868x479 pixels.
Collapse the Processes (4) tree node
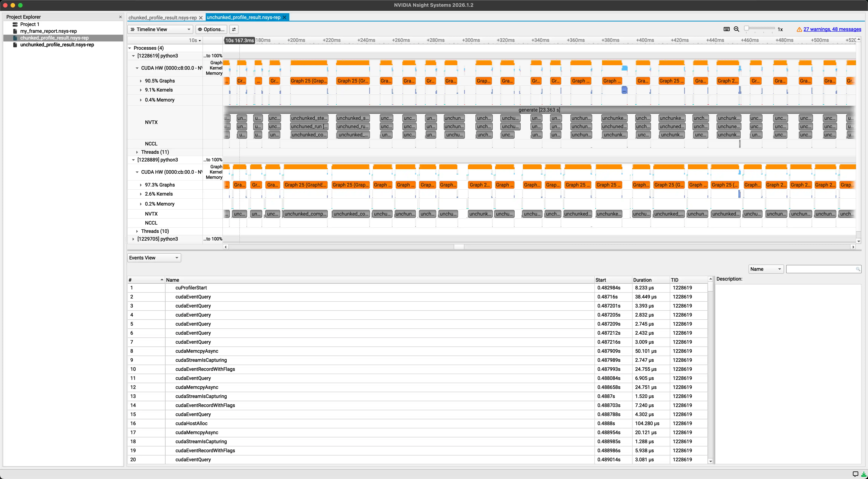(x=130, y=48)
